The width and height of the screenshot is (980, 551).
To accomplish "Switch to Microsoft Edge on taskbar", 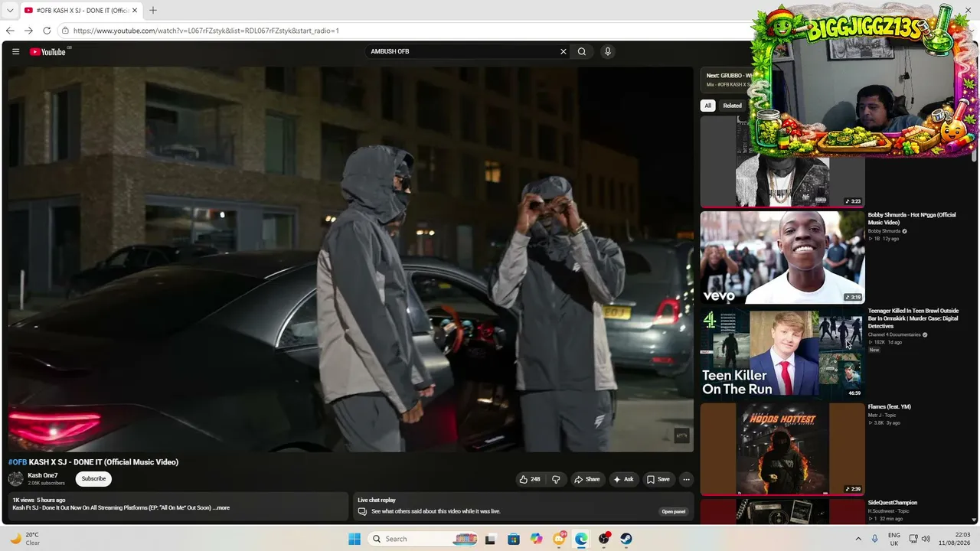I will point(581,539).
